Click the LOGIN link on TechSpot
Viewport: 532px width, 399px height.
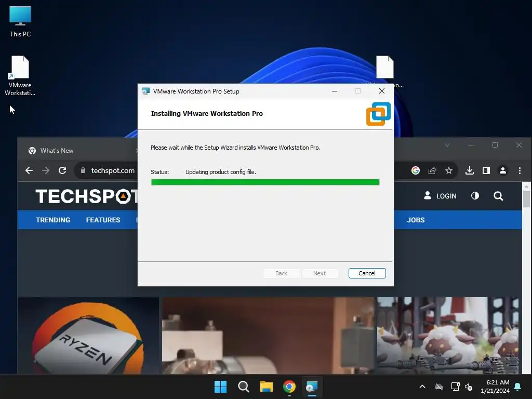pyautogui.click(x=441, y=196)
